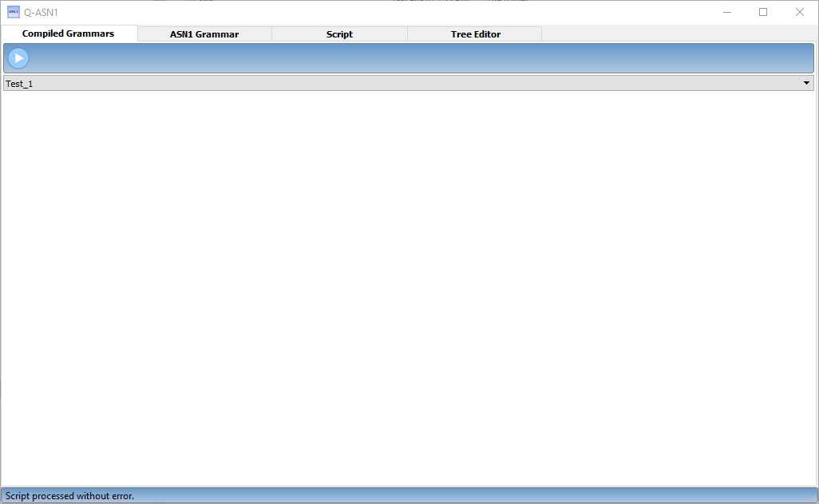Click the blank middle of the title bar
This screenshot has width=819, height=504.
383,12
